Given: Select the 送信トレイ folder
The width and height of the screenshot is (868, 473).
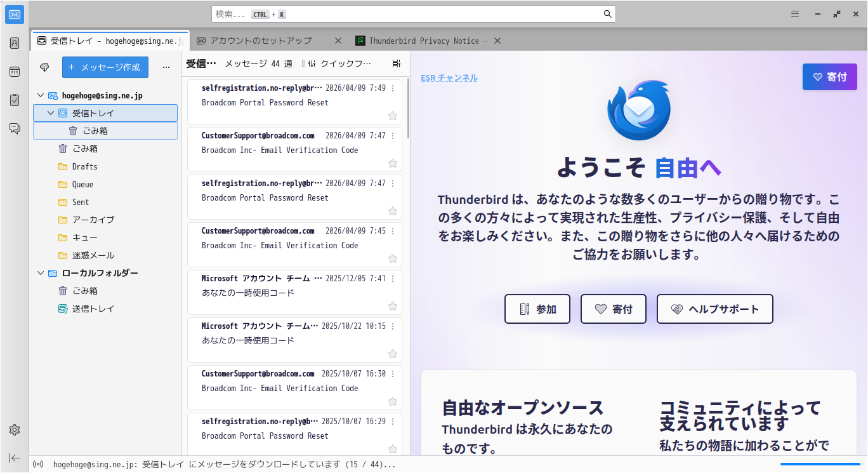Looking at the screenshot, I should (105, 309).
